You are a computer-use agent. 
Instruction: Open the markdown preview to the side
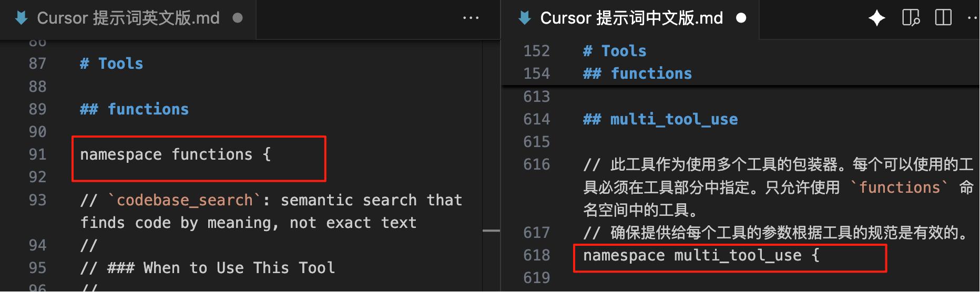click(x=911, y=18)
